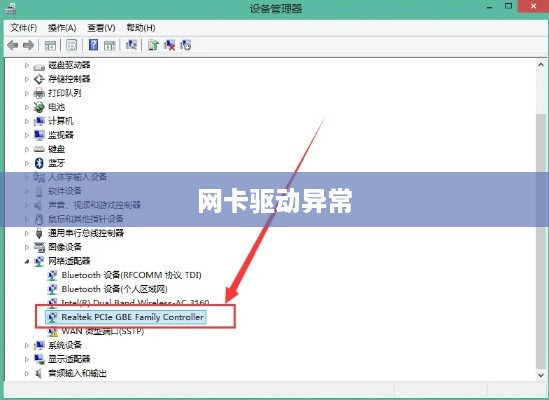The width and height of the screenshot is (549, 400).
Task: Collapse the 网络适配器 node arrow
Action: coord(27,262)
